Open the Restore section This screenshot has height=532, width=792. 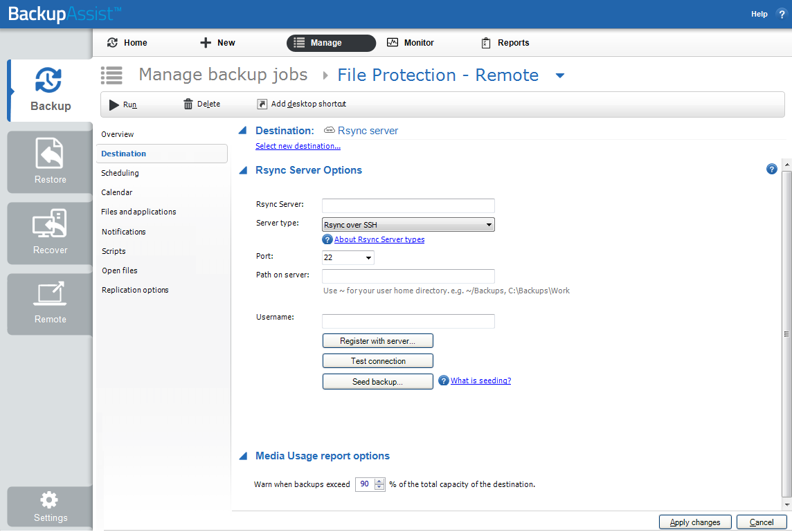coord(50,161)
